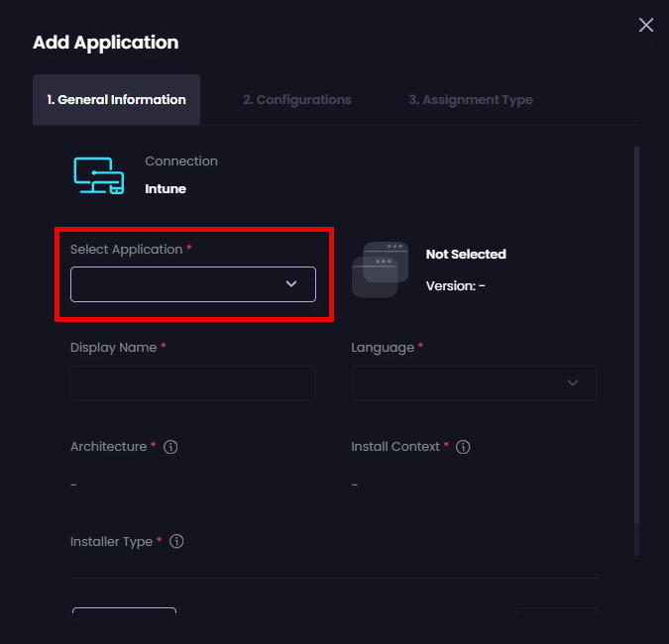Image resolution: width=669 pixels, height=644 pixels.
Task: Close the Add Application dialog
Action: [646, 25]
